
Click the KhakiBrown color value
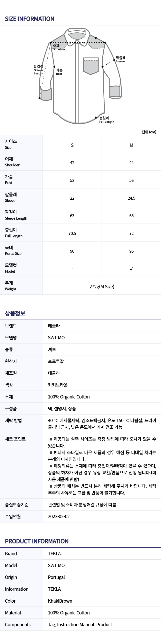[x=60, y=601]
